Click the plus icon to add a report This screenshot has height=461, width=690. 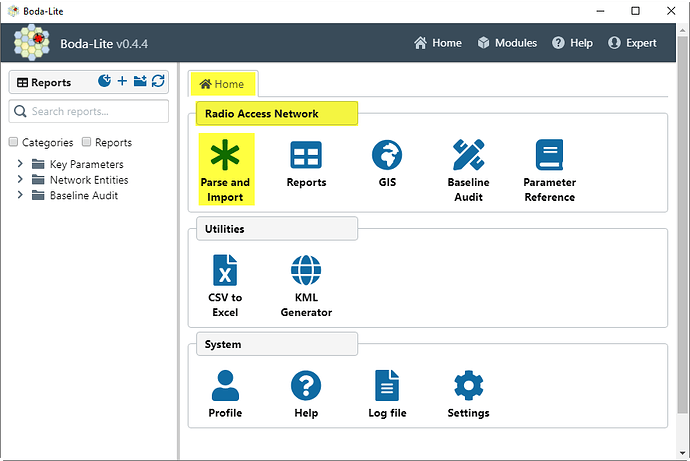pyautogui.click(x=122, y=81)
